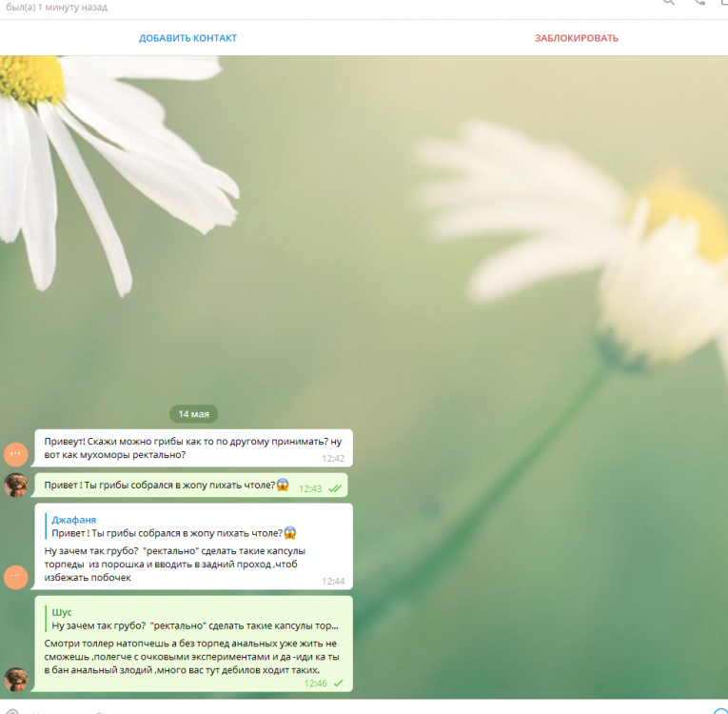Image resolution: width=728 pixels, height=714 pixels.
Task: Click the ЗАБЛОКИРОВАТЬ button
Action: 576,38
